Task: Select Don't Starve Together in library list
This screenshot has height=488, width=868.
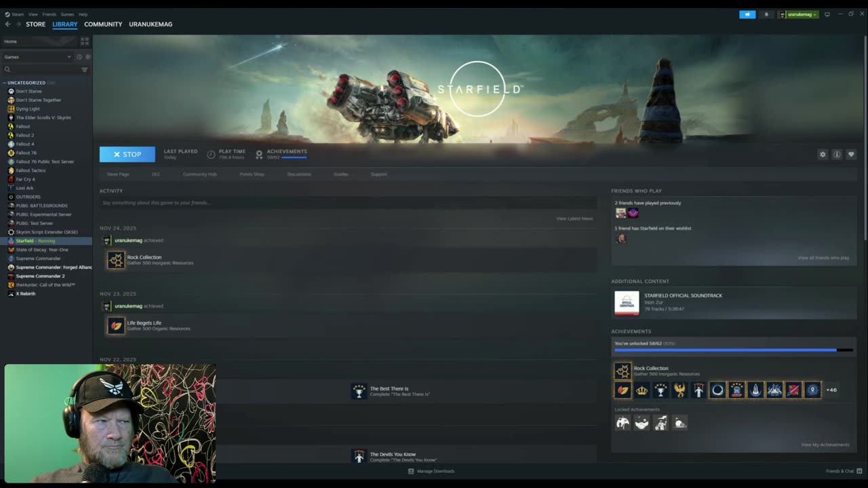Action: tap(38, 100)
